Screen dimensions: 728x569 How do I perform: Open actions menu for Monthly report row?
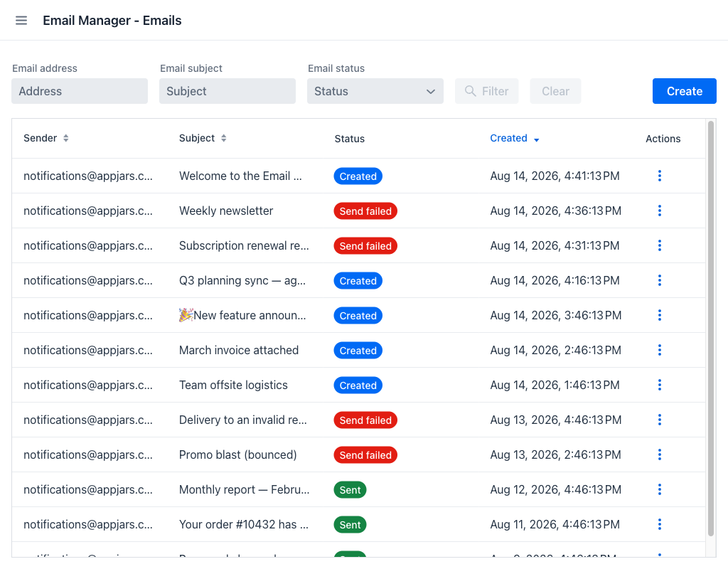click(659, 489)
